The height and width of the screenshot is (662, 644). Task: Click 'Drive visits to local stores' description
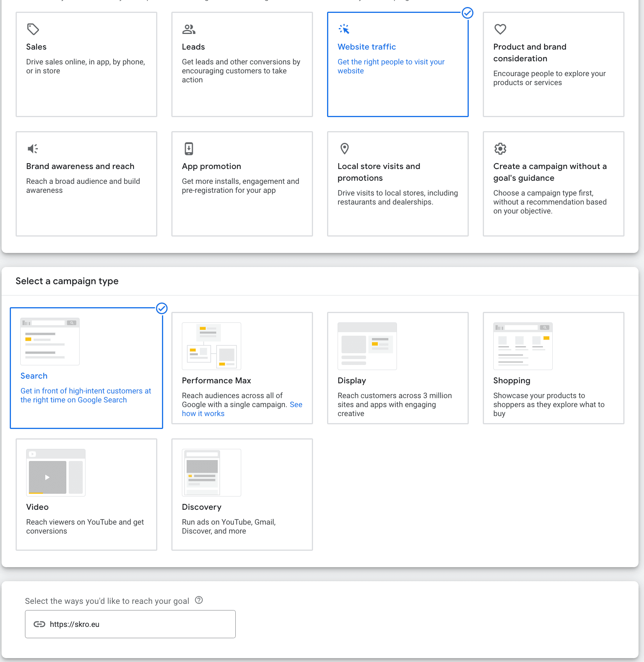[398, 198]
